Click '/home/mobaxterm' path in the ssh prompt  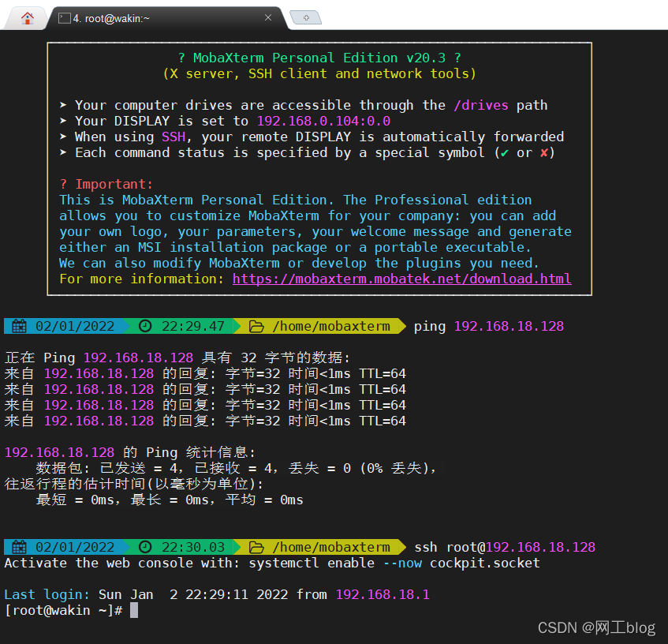coord(331,547)
